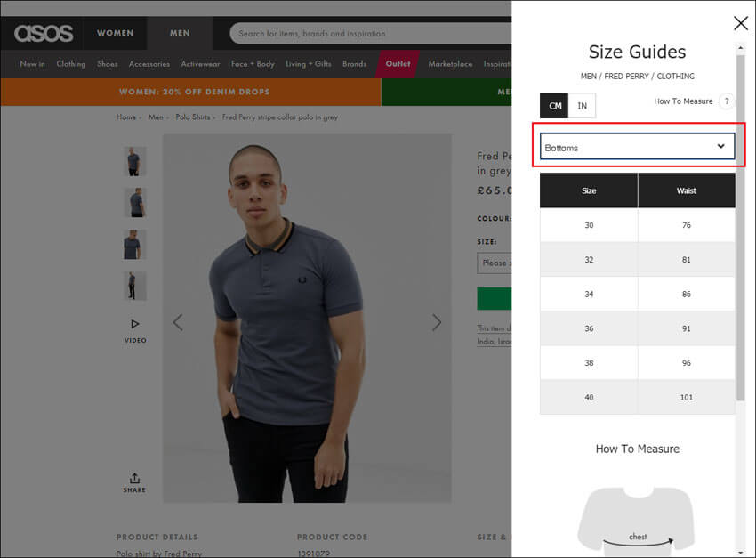Click waist value 101 cell

(687, 398)
